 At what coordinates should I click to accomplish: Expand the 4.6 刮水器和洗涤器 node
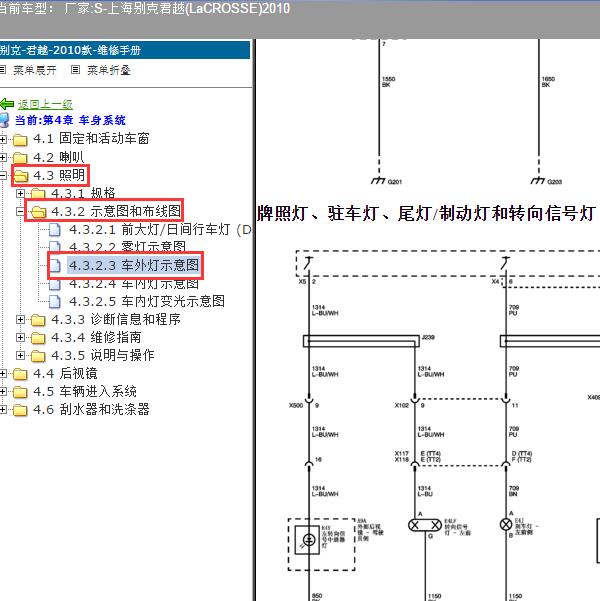[3, 409]
